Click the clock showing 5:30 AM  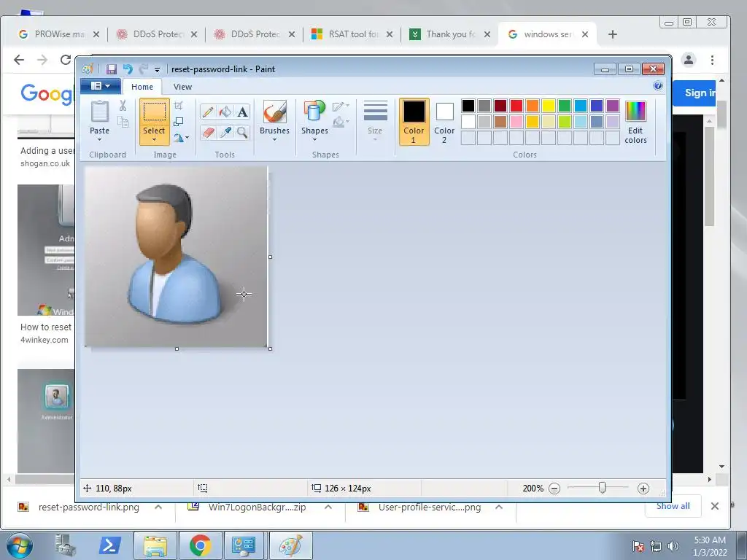pyautogui.click(x=710, y=540)
